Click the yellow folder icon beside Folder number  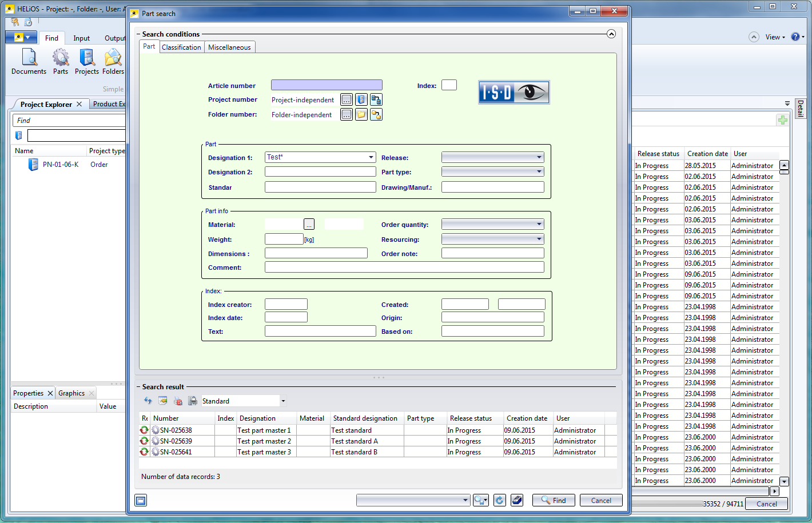[361, 114]
